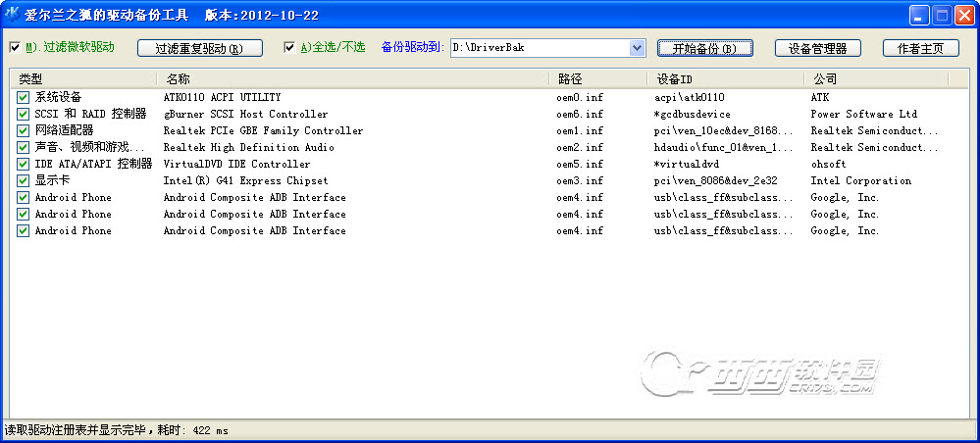Click the app icon in the title bar
The width and height of the screenshot is (980, 443).
click(11, 14)
